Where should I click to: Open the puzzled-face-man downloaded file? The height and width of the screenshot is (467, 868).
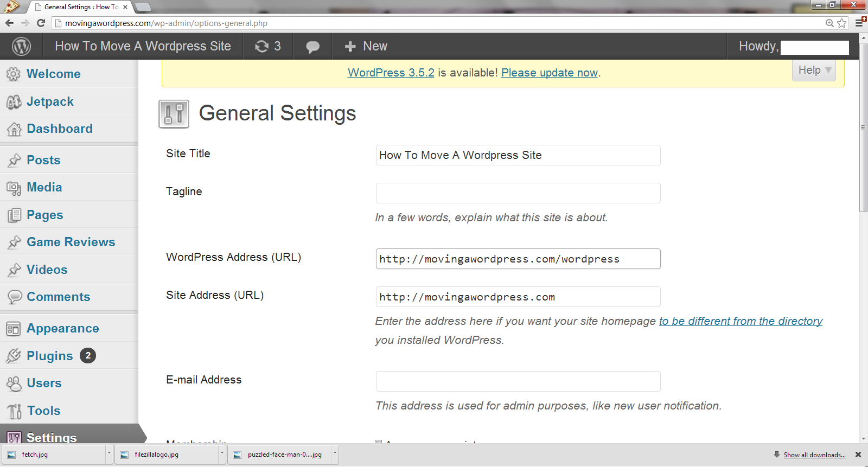pyautogui.click(x=280, y=455)
